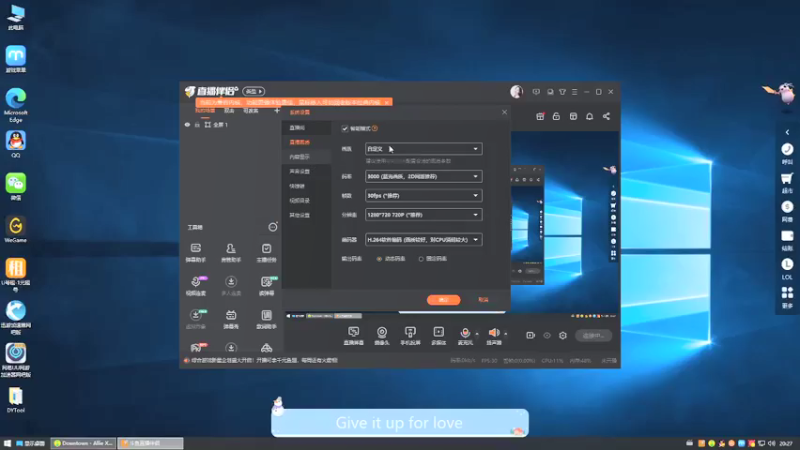800x450 pixels.
Task: Collapse the right sidebar with the chevron
Action: 787,132
